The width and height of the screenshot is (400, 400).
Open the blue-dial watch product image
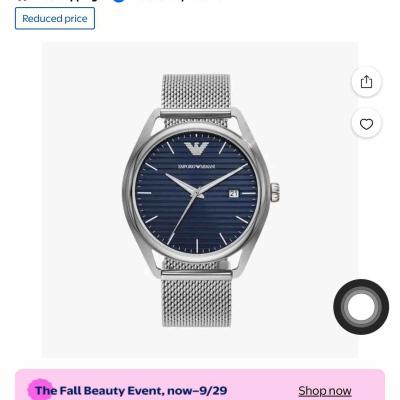200,200
